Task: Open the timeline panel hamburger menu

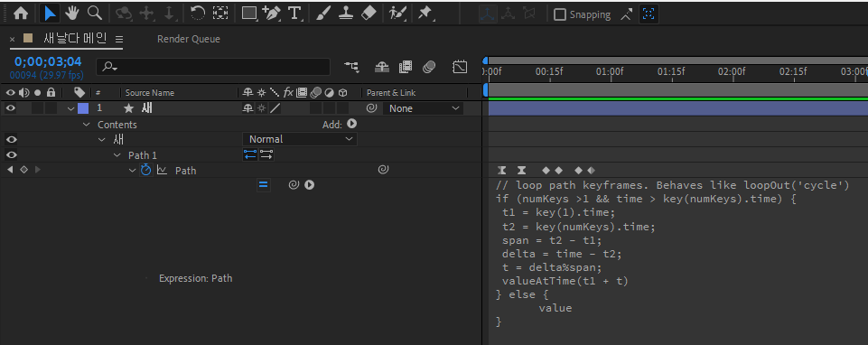Action: (x=119, y=40)
